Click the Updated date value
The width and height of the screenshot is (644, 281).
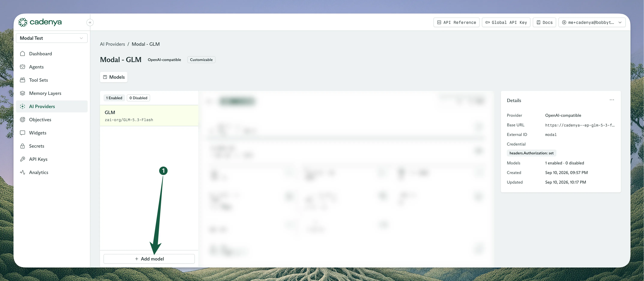click(x=566, y=182)
